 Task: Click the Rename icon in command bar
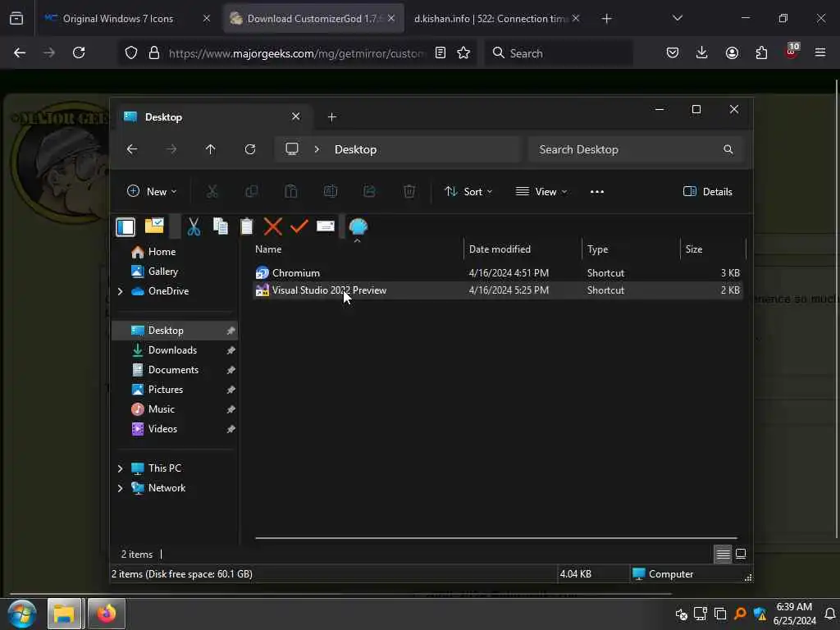pyautogui.click(x=330, y=191)
